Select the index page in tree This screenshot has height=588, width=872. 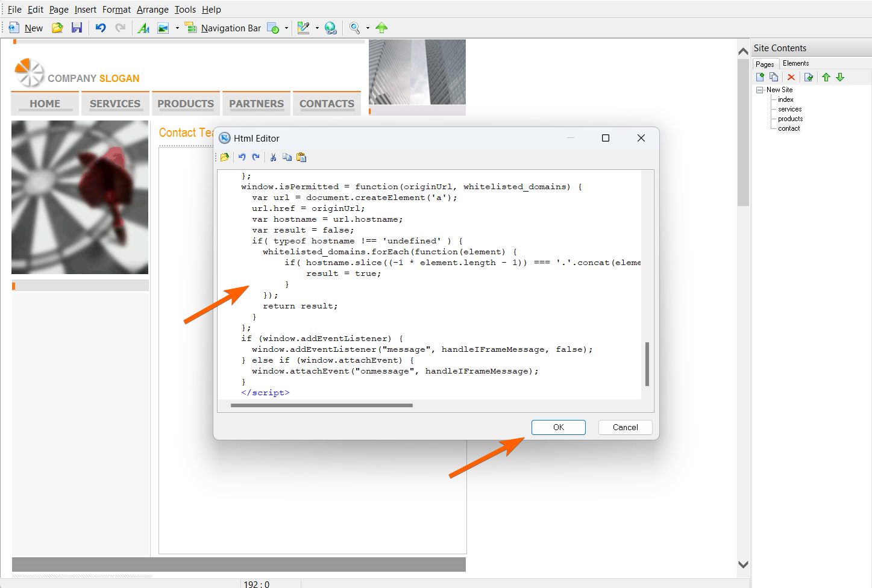785,99
